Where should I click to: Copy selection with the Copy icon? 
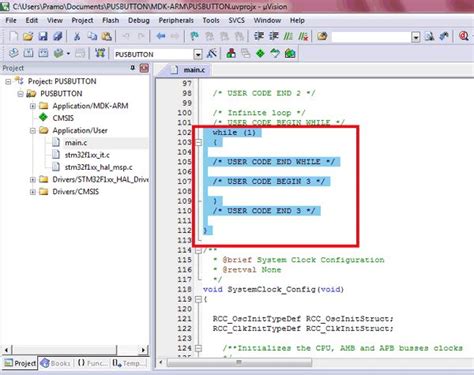(x=92, y=36)
